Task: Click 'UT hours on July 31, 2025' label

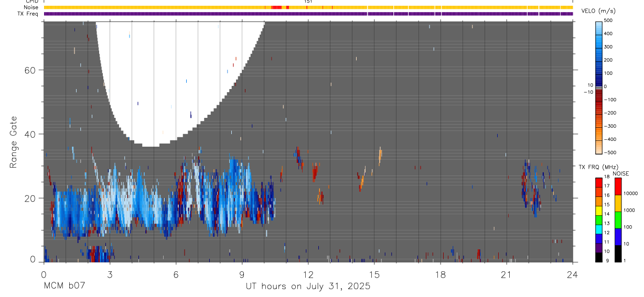Action: pyautogui.click(x=308, y=287)
